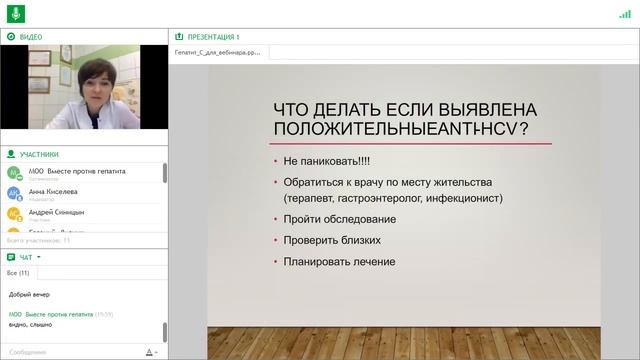Click the Добрый вечер chat message
The image size is (640, 360).
(29, 294)
